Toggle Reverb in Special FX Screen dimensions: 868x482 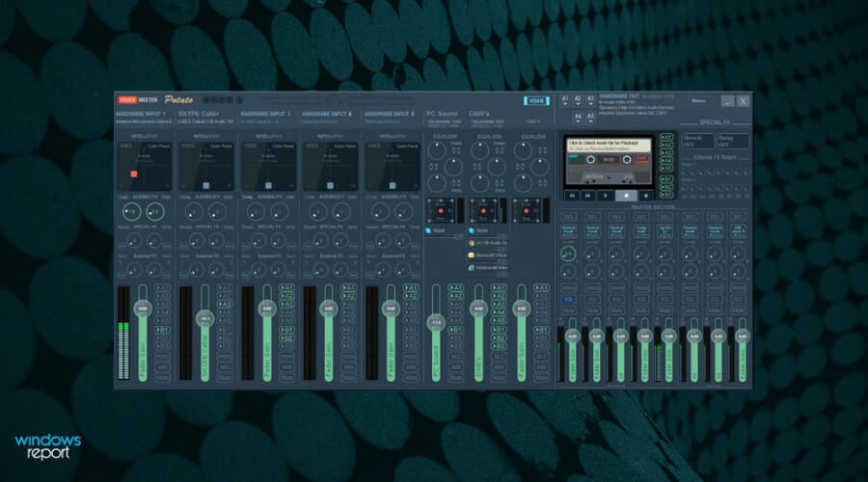coord(697,141)
